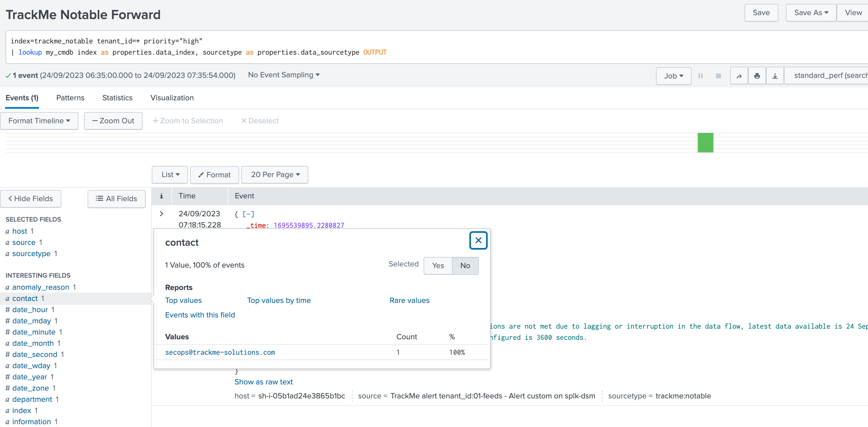Click sourcetype value trackme:notable

click(x=683, y=396)
